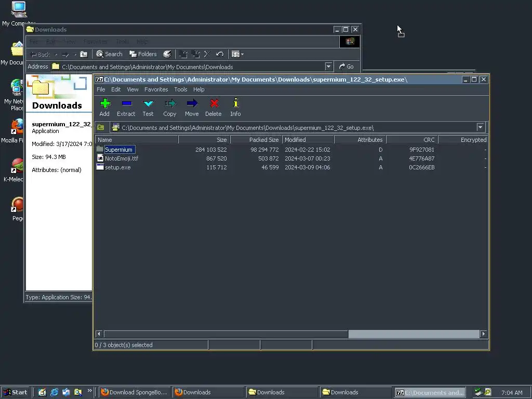
Task: Extract files using the Extract icon
Action: tap(126, 107)
